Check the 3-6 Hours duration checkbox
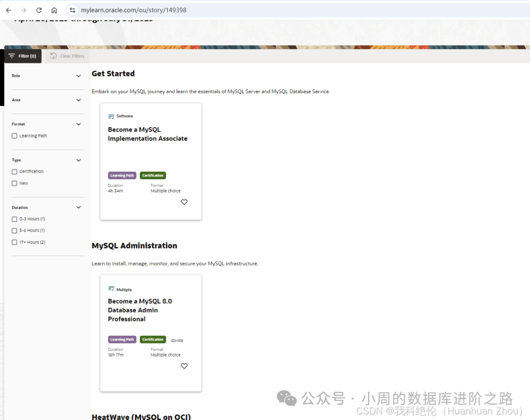Screen dimensions: 530x420 point(15,231)
